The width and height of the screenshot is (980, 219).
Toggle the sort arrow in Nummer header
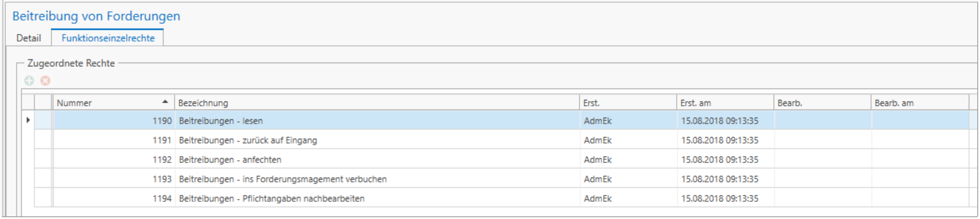(x=165, y=102)
